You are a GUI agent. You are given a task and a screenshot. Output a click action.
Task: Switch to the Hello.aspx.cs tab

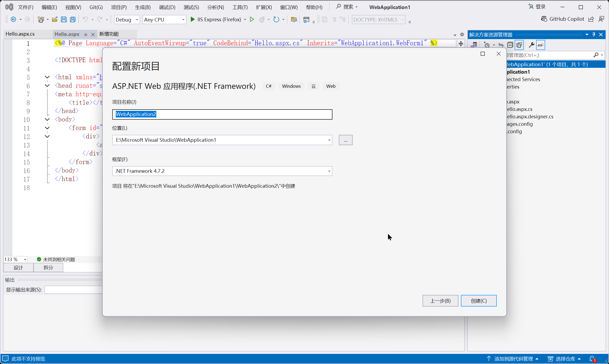coord(20,34)
